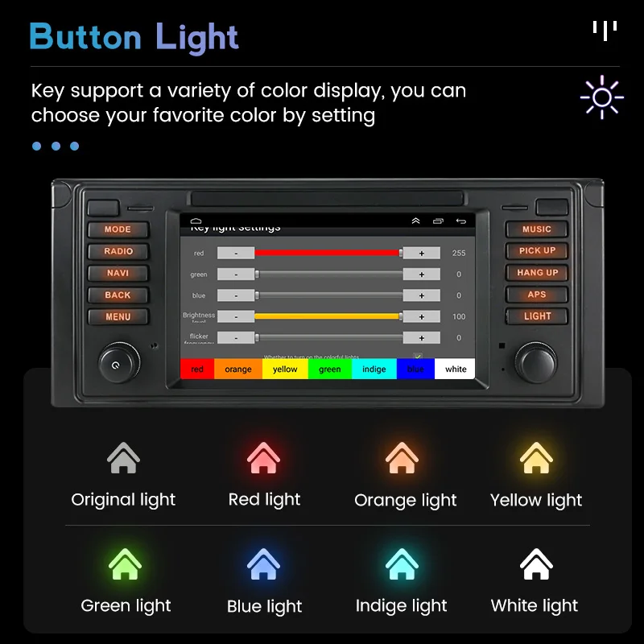Select the Indige light house icon
Image resolution: width=644 pixels, height=644 pixels.
[x=402, y=563]
